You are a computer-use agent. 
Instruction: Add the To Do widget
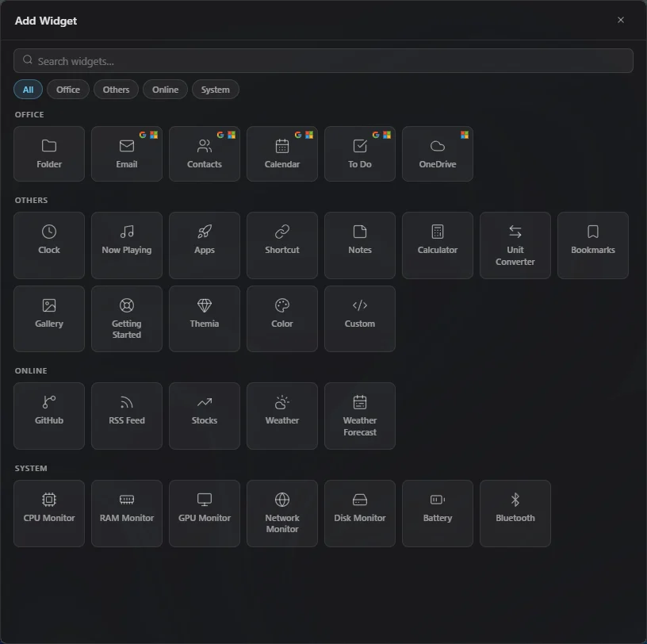point(360,154)
